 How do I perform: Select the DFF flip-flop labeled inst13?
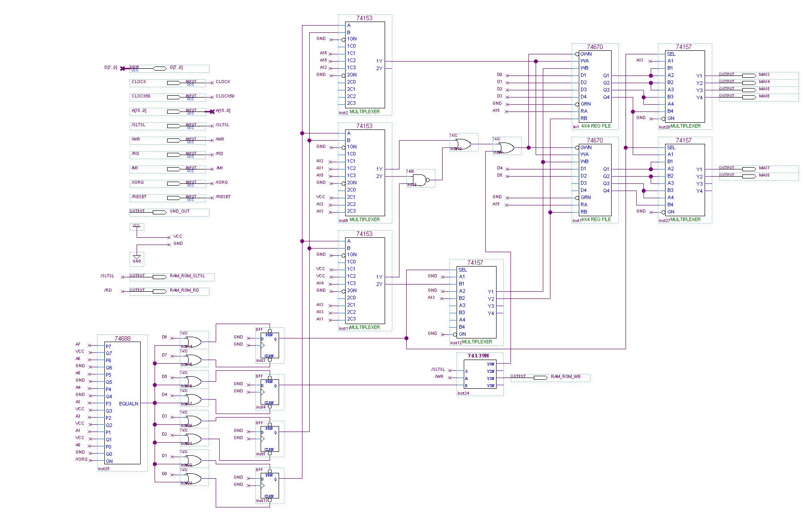270,485
